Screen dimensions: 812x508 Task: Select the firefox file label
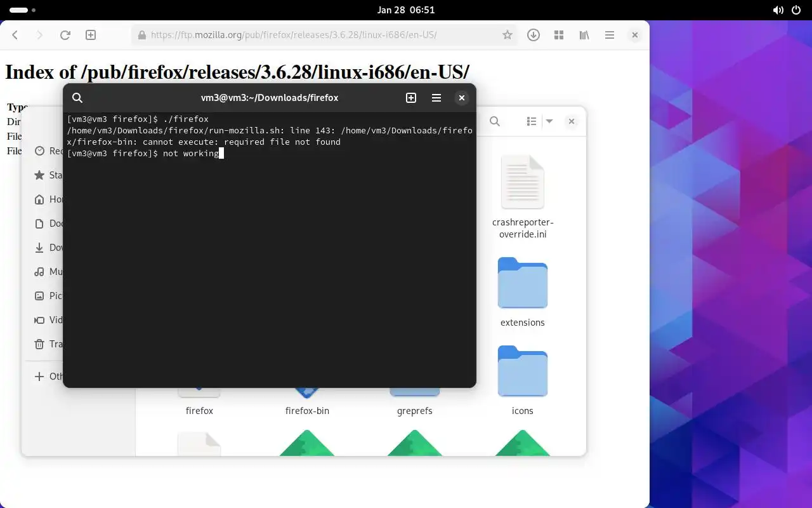click(x=199, y=411)
